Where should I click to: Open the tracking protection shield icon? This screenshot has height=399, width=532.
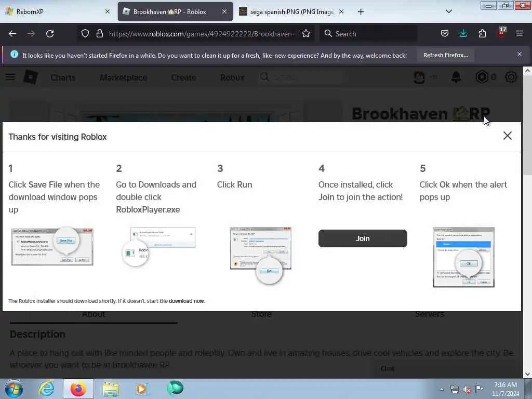tap(85, 33)
